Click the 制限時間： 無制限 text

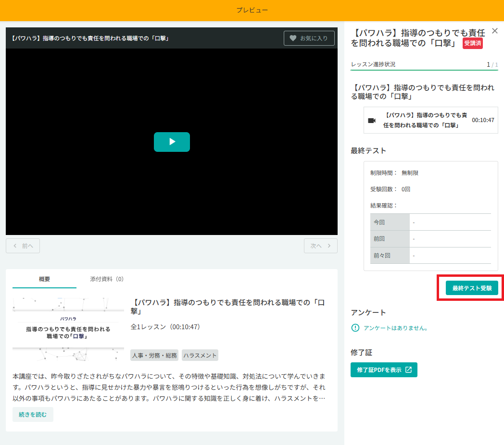pyautogui.click(x=394, y=173)
